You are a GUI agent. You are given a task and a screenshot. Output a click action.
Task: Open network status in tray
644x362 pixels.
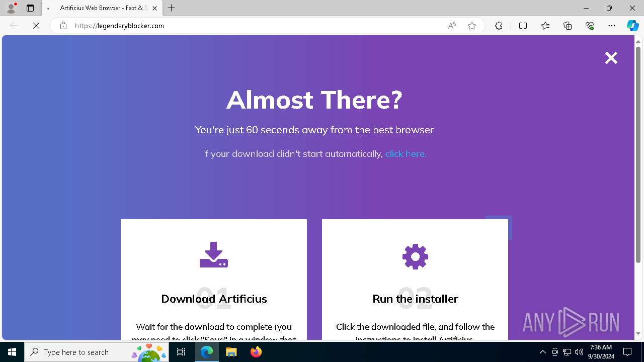click(x=567, y=352)
